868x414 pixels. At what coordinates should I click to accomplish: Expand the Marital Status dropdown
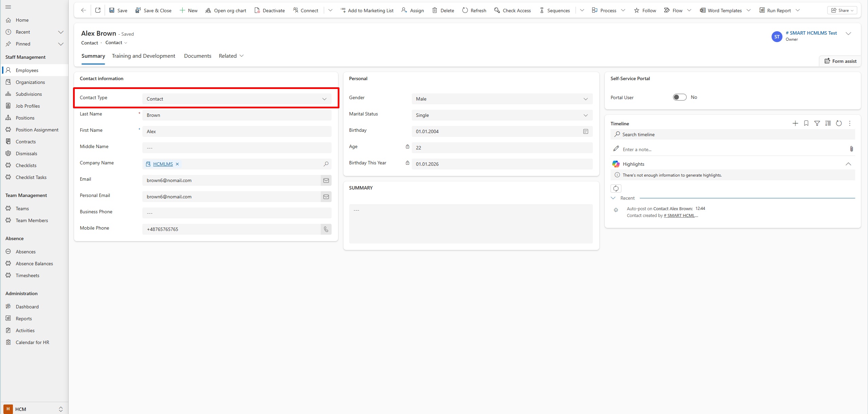(502, 115)
